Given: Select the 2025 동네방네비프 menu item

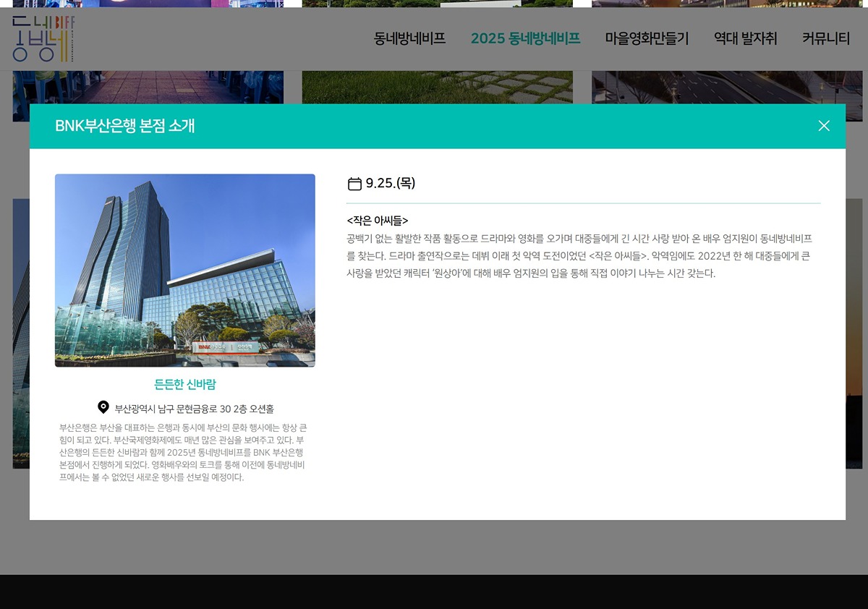Looking at the screenshot, I should click(525, 39).
